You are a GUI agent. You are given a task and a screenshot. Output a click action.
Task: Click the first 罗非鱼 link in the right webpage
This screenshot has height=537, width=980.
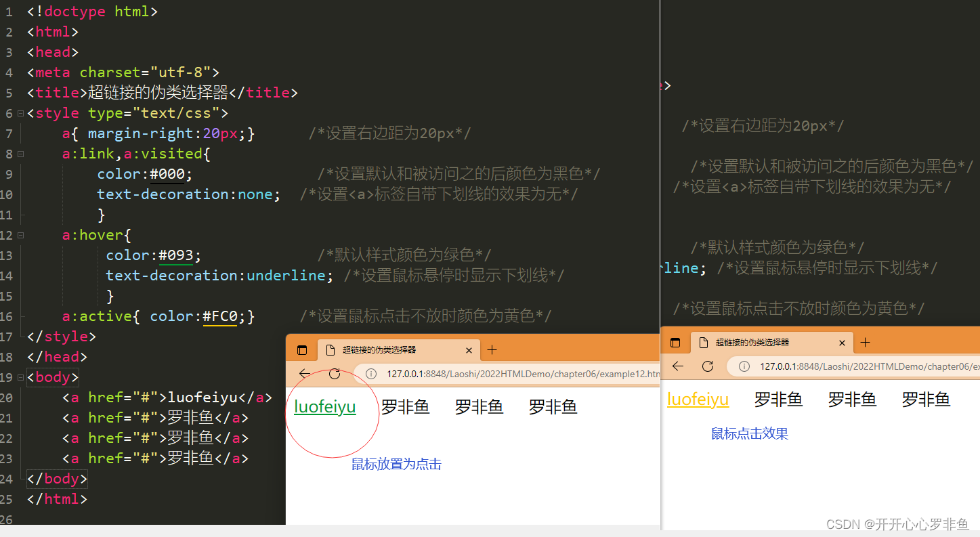coord(777,400)
